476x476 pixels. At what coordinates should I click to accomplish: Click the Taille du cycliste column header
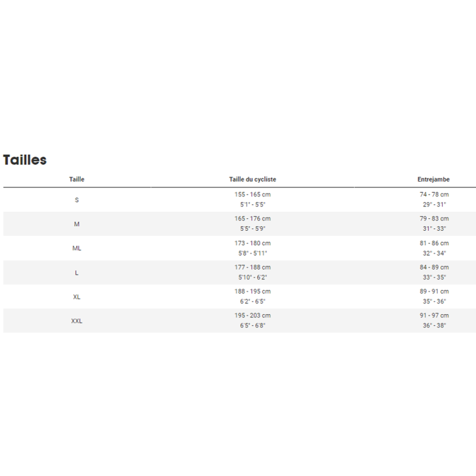click(x=252, y=179)
